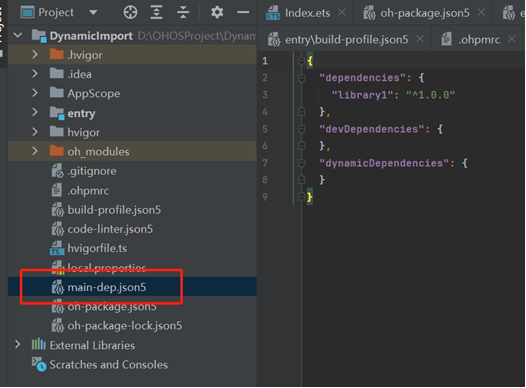Click the DynamicImport project icon
Image resolution: width=526 pixels, height=388 pixels.
(x=39, y=36)
